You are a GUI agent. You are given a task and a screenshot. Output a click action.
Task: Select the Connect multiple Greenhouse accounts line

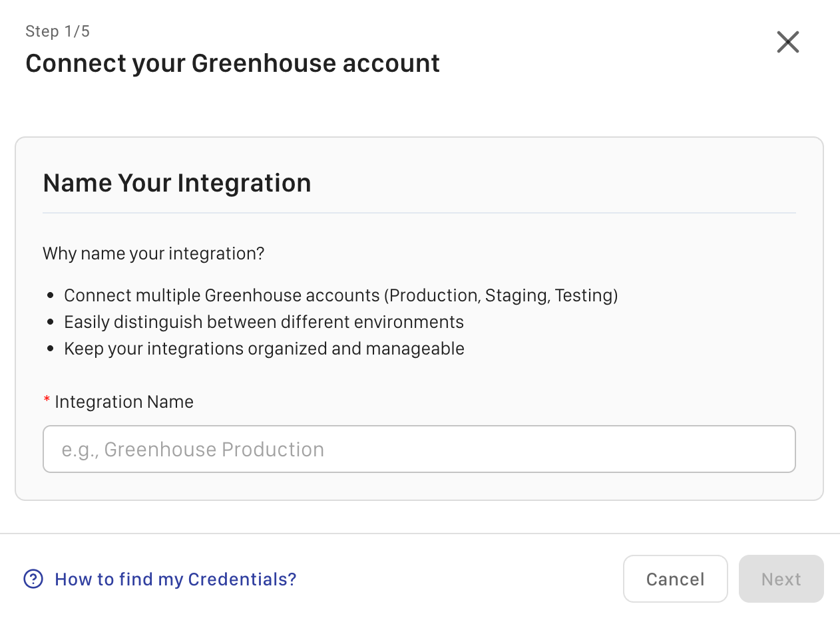point(341,295)
